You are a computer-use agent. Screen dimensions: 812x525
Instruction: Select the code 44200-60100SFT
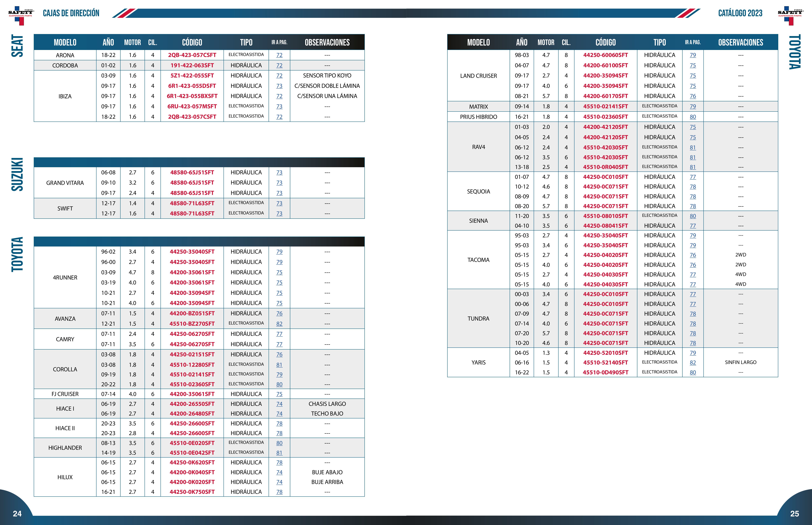tap(606, 65)
